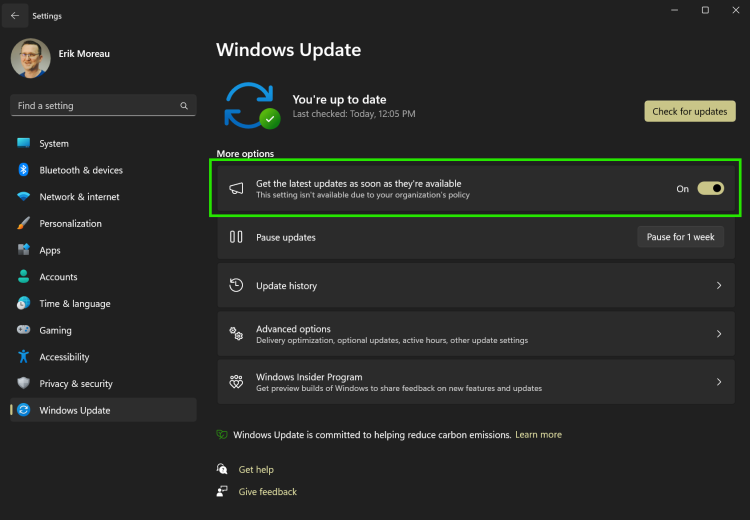
Task: Click the Accessibility figure icon
Action: coord(23,357)
